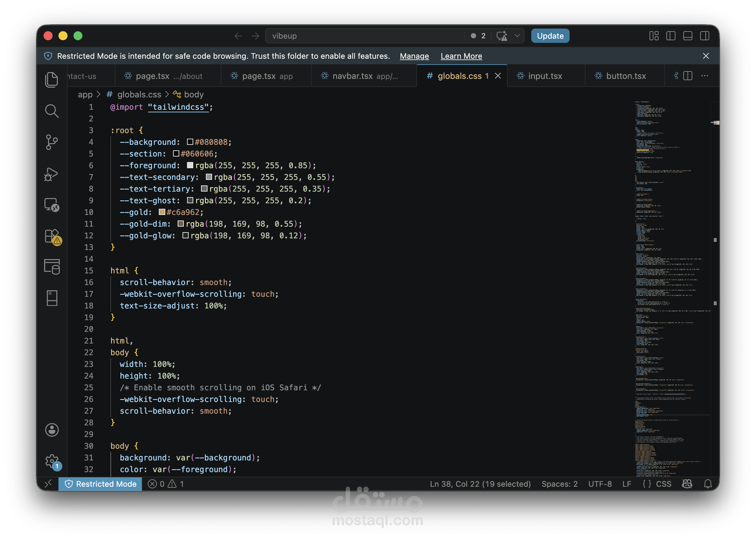Open the Source Control view
Image resolution: width=756 pixels, height=539 pixels.
51,142
